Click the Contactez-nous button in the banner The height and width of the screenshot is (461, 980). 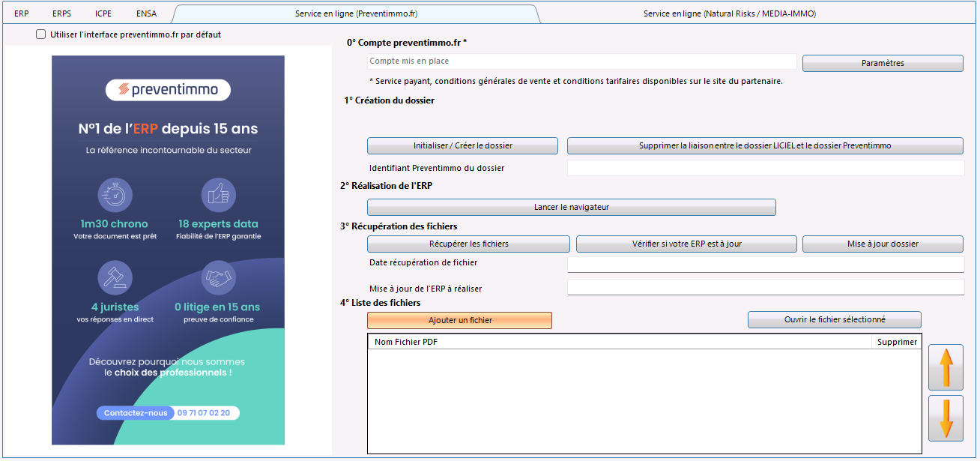click(x=136, y=413)
